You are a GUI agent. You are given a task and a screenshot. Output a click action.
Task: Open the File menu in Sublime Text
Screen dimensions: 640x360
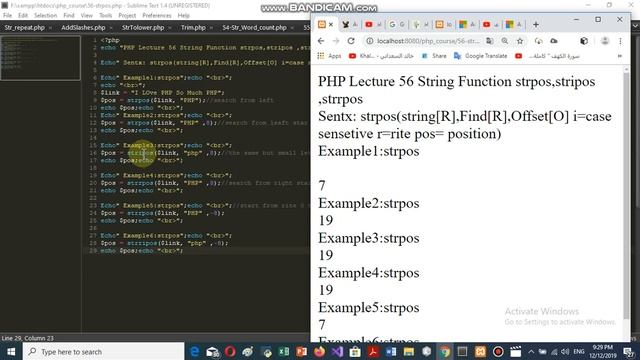[7, 16]
